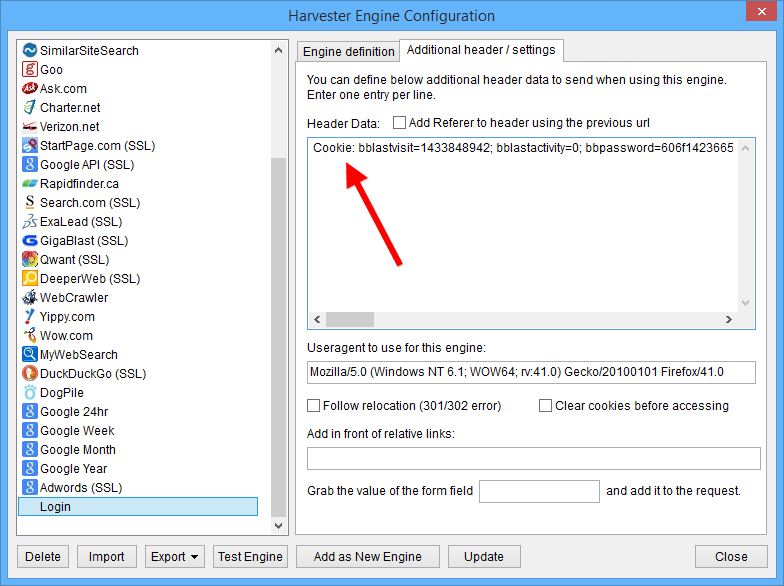Screen dimensions: 784x586
Task: Click the Qwant (SSL) icon
Action: tap(30, 259)
